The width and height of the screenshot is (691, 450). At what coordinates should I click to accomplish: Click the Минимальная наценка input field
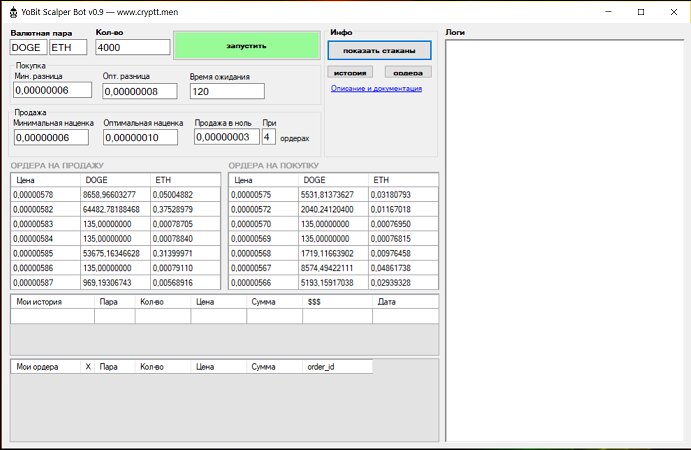tap(52, 137)
